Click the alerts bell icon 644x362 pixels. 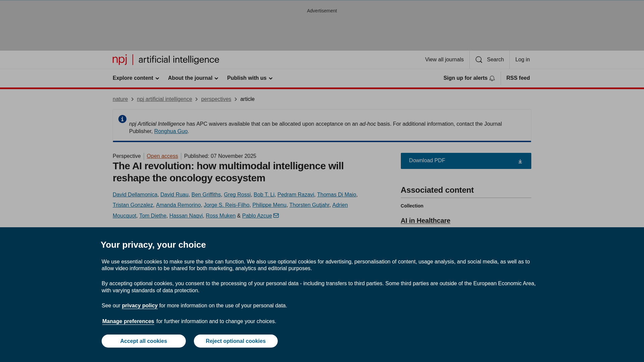coord(492,78)
